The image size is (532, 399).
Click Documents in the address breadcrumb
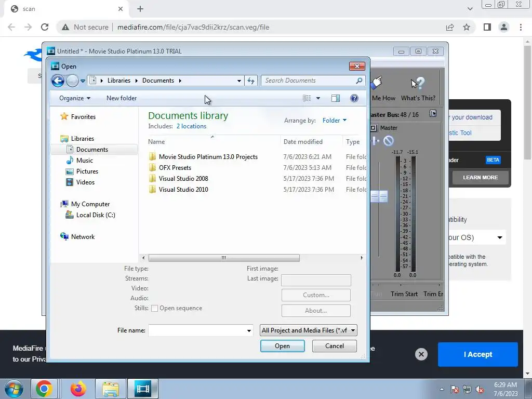pos(158,81)
